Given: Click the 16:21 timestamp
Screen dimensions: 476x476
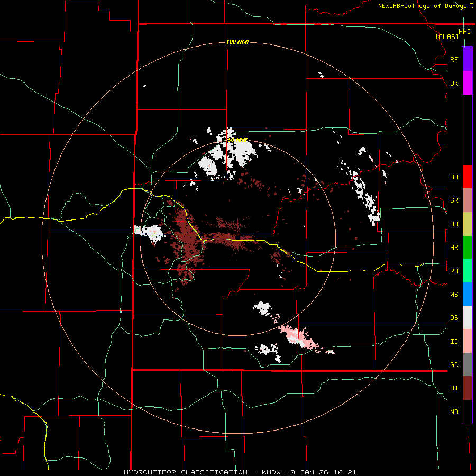Looking at the screenshot, I should 345,472.
